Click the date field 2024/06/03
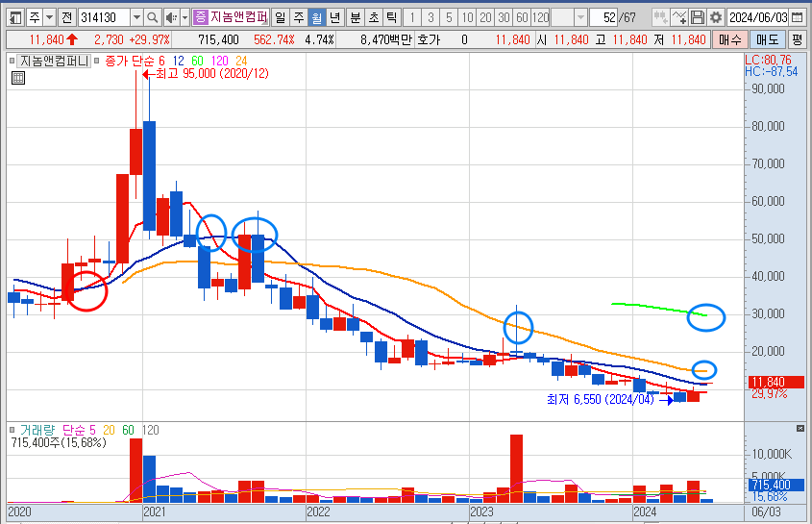Viewport: 812px width, 524px height. (x=758, y=17)
